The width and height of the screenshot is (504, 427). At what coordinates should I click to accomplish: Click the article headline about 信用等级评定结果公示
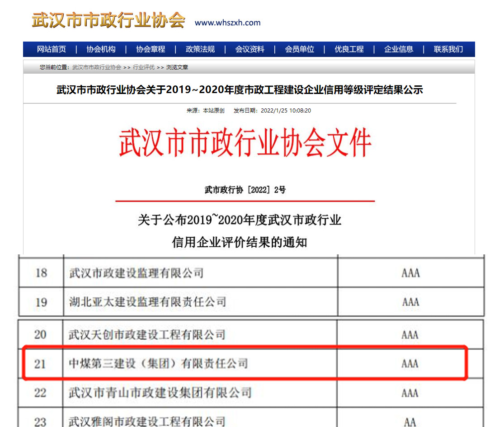(240, 90)
